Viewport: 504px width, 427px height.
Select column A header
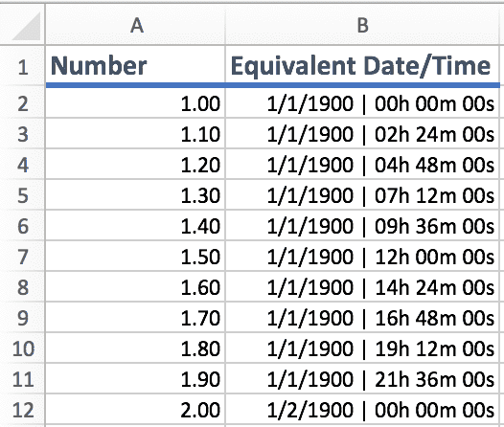coord(135,24)
